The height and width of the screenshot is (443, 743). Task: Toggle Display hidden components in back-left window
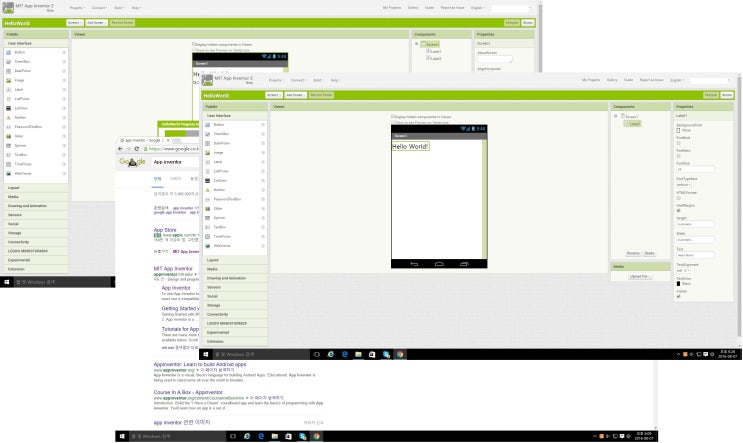point(194,44)
